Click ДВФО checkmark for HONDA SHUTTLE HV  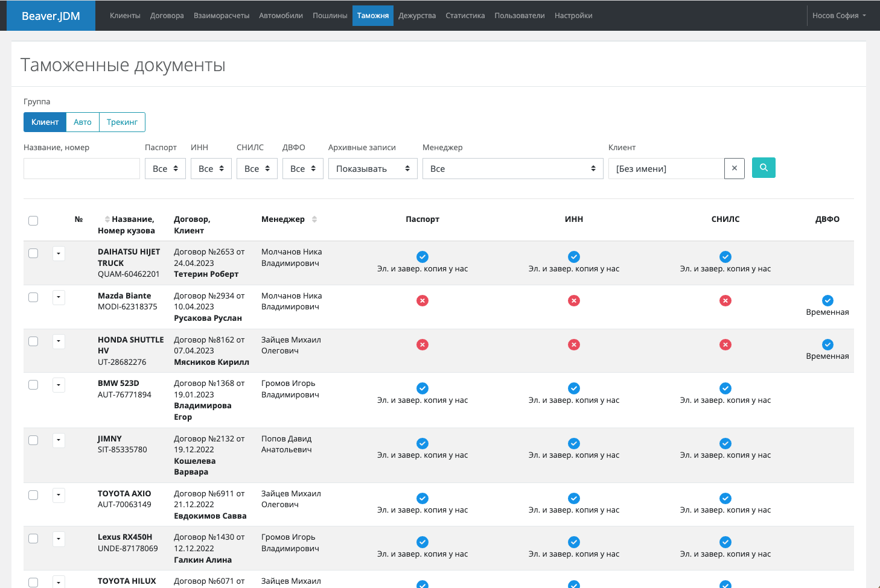pyautogui.click(x=827, y=344)
